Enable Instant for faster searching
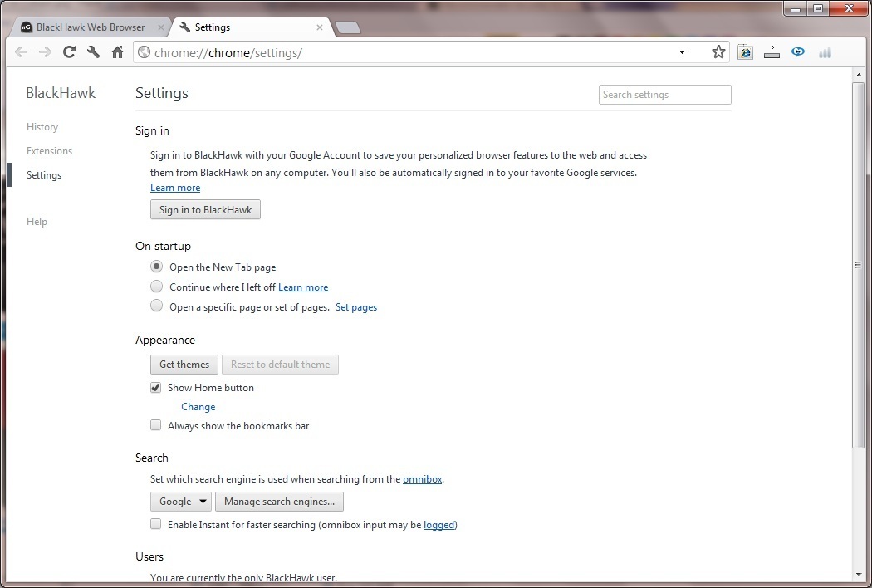Viewport: 872px width, 588px height. click(156, 524)
